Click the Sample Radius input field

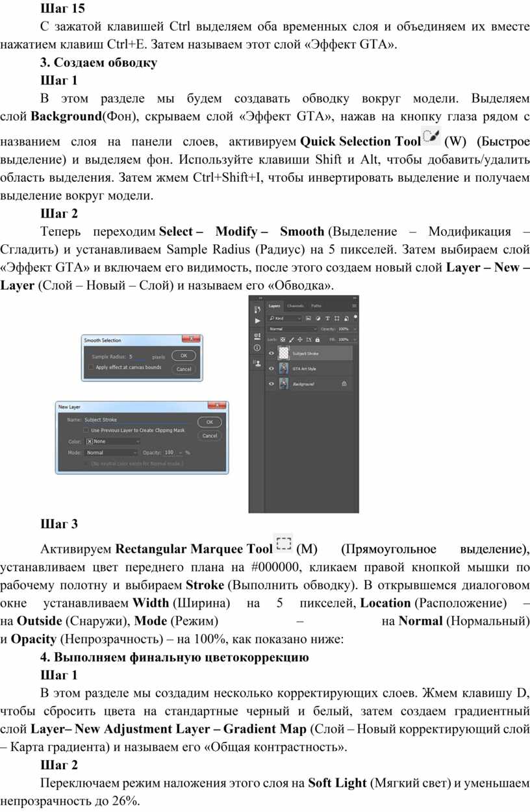tap(138, 357)
